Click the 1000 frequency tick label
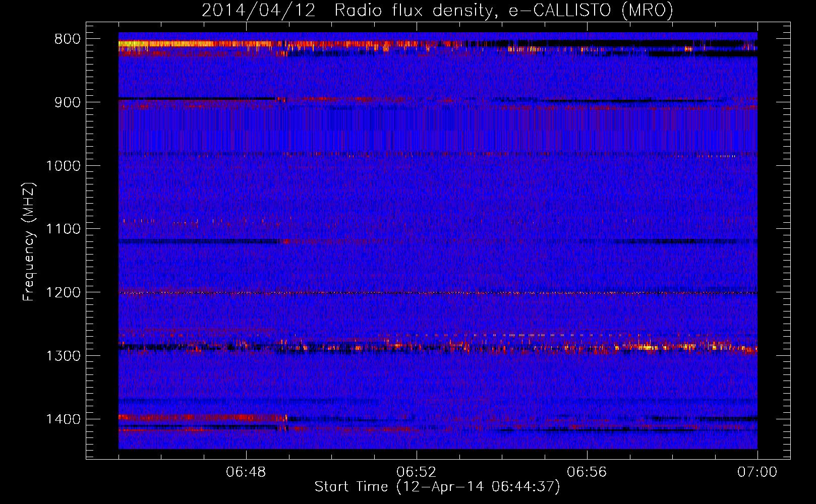816x504 pixels. click(64, 166)
